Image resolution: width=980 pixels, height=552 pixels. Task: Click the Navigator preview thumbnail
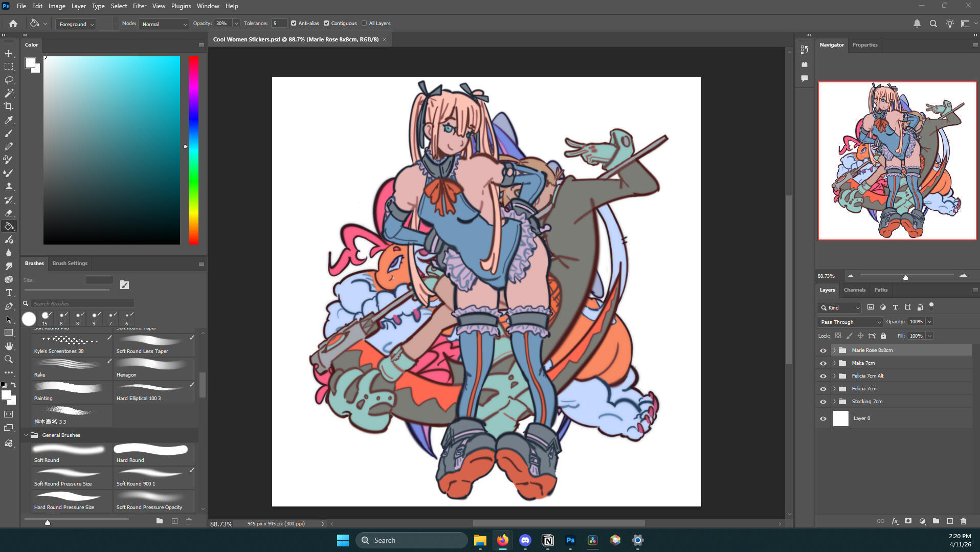point(897,161)
